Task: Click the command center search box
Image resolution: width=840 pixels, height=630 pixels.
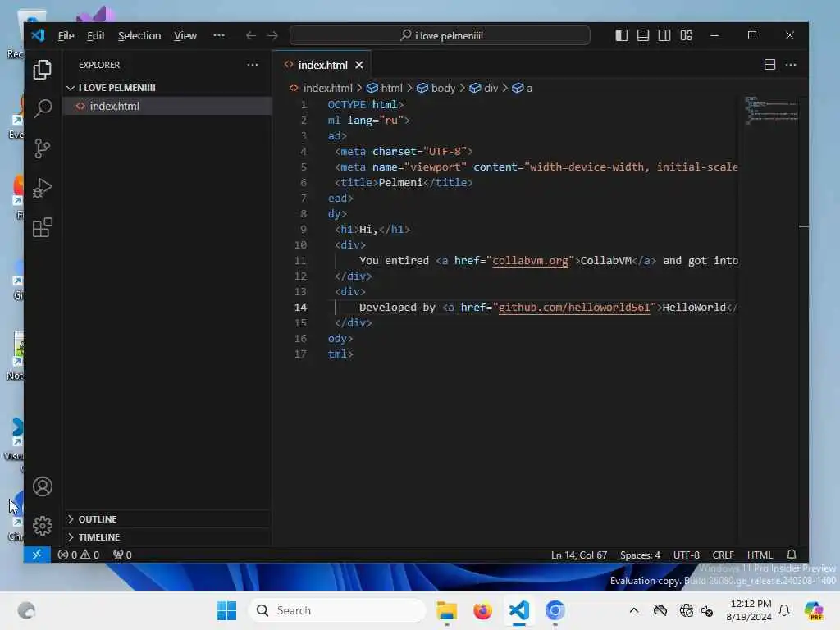Action: coord(440,35)
